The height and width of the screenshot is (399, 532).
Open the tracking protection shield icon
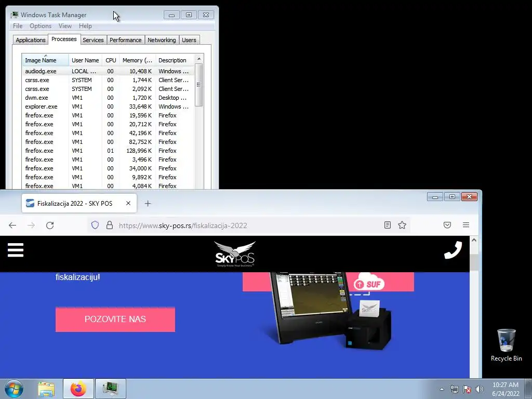point(95,225)
